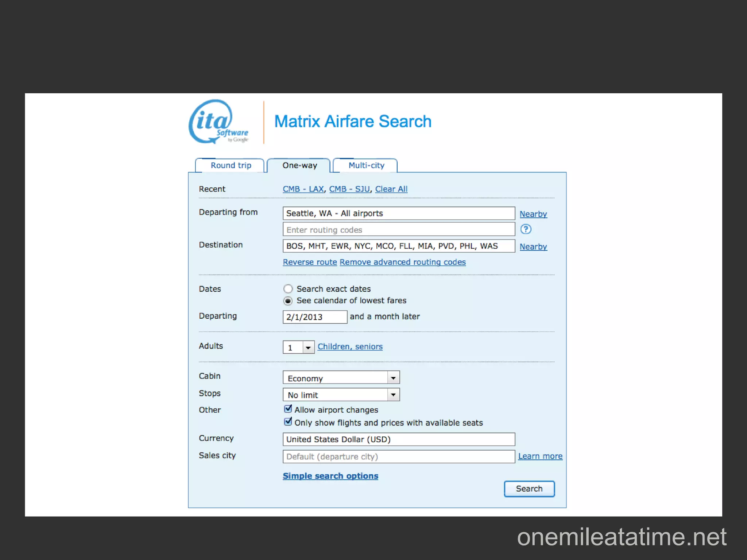Click the Search button
Screen dimensions: 747x560
[529, 489]
